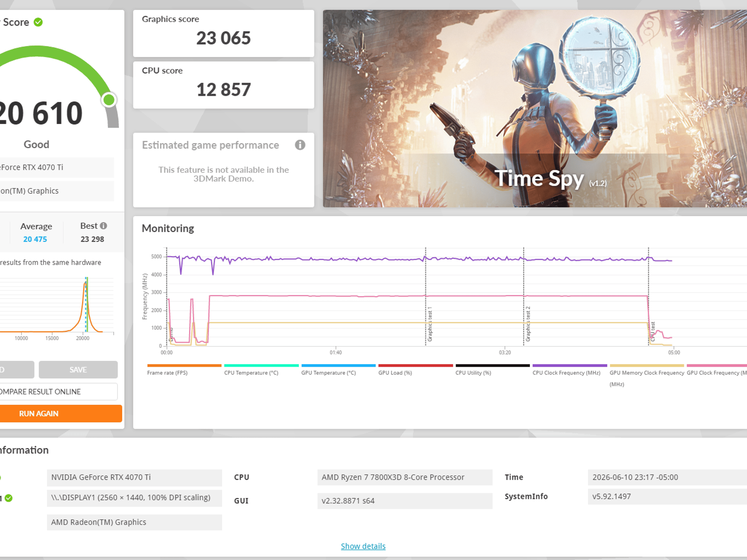
Task: Toggle CPU Utility (%) legend swatch
Action: coord(492,365)
